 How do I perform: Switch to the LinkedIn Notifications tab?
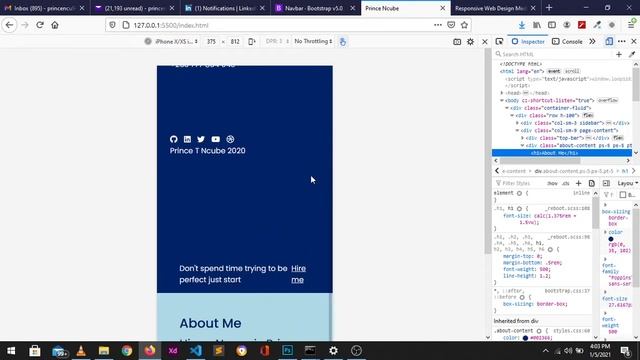click(224, 8)
